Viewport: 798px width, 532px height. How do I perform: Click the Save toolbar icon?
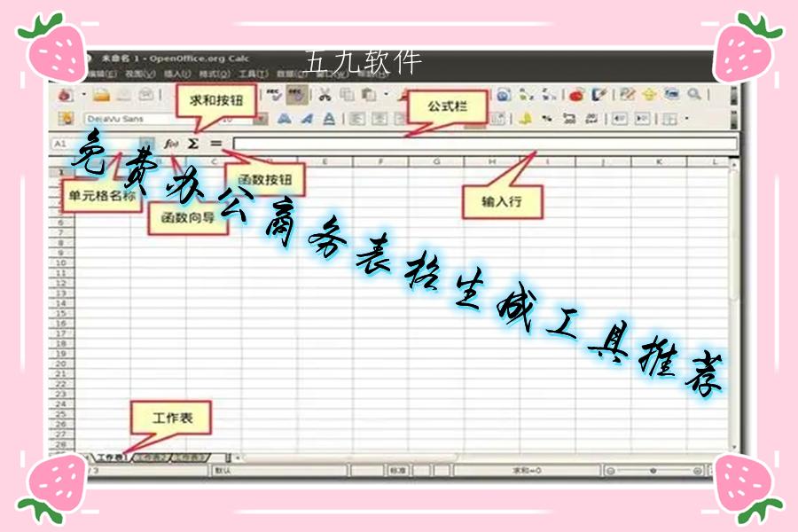[122, 93]
